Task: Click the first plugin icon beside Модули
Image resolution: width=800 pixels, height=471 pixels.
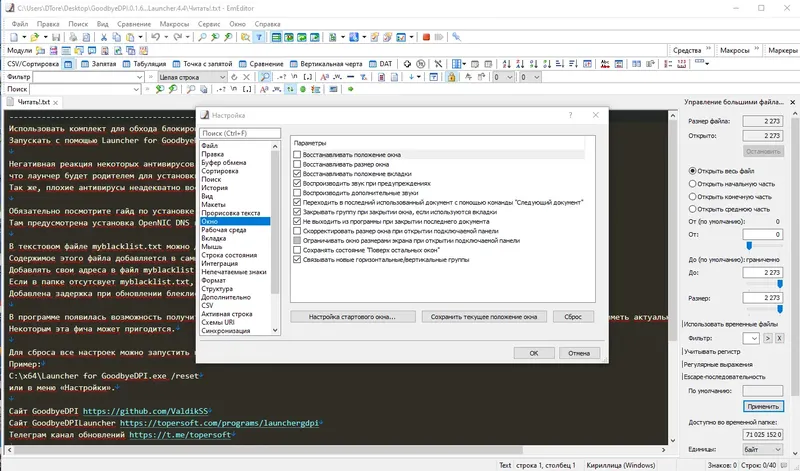Action: 40,51
